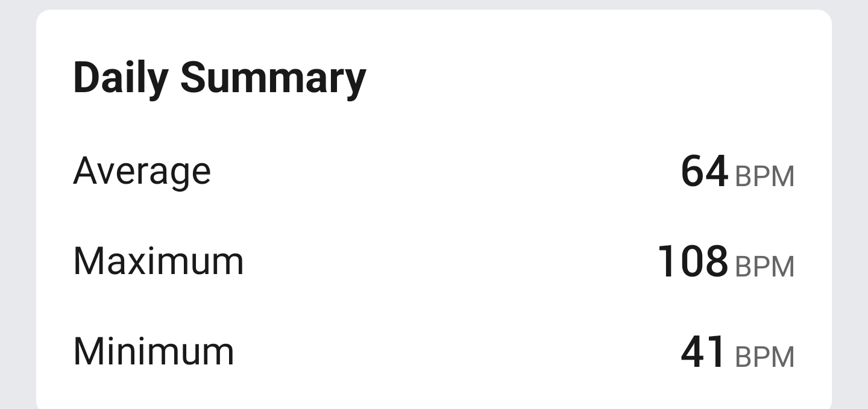Click the card's rounded top-right corner
The height and width of the screenshot is (409, 868).
click(x=826, y=16)
